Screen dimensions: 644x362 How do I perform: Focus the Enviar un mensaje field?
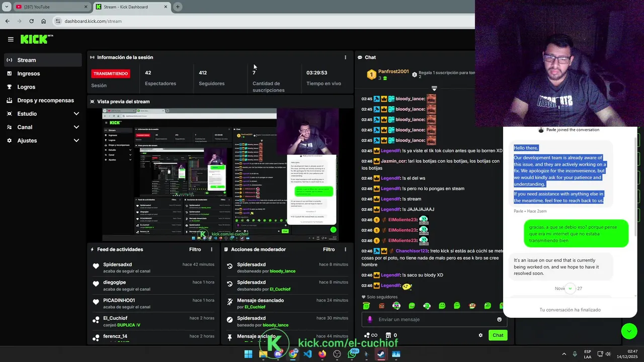pos(434,319)
